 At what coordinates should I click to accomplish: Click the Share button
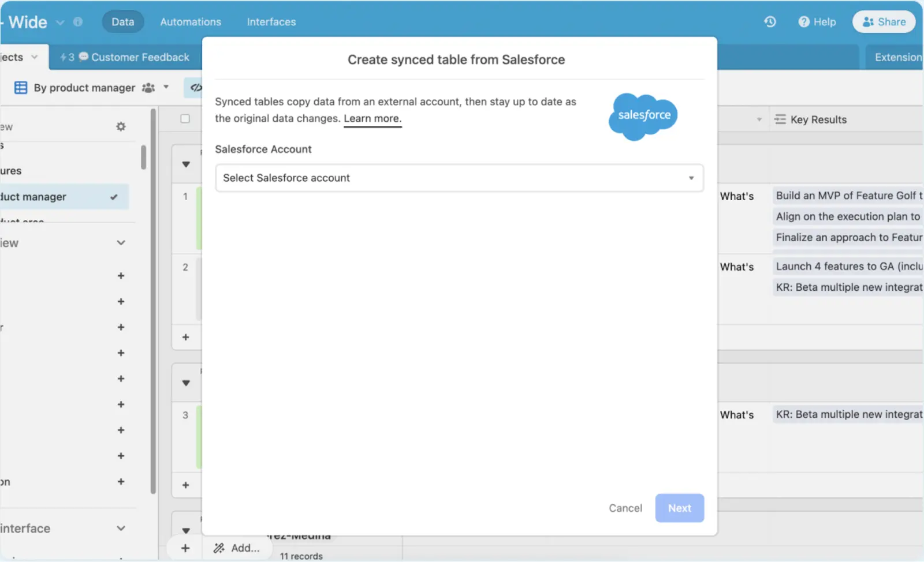click(x=884, y=22)
